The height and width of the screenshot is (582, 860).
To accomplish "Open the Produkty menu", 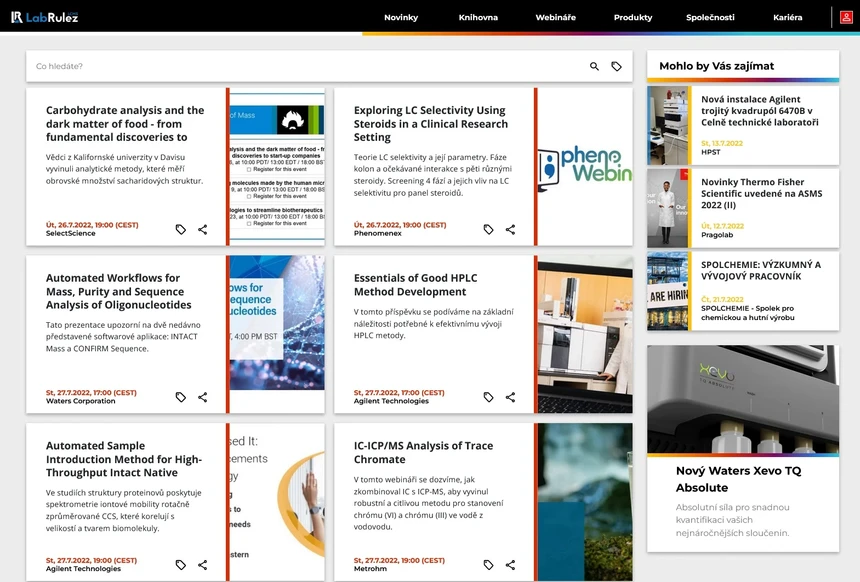I will click(x=633, y=17).
